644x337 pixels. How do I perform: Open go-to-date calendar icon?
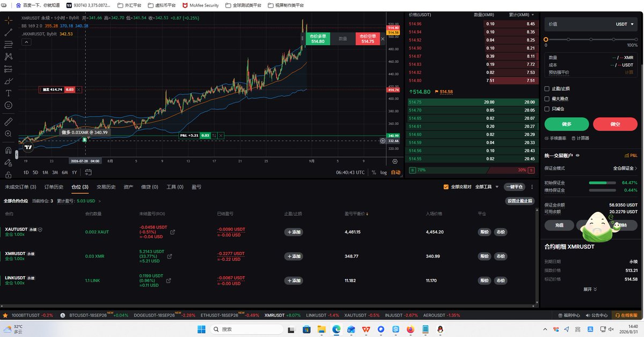click(x=89, y=172)
